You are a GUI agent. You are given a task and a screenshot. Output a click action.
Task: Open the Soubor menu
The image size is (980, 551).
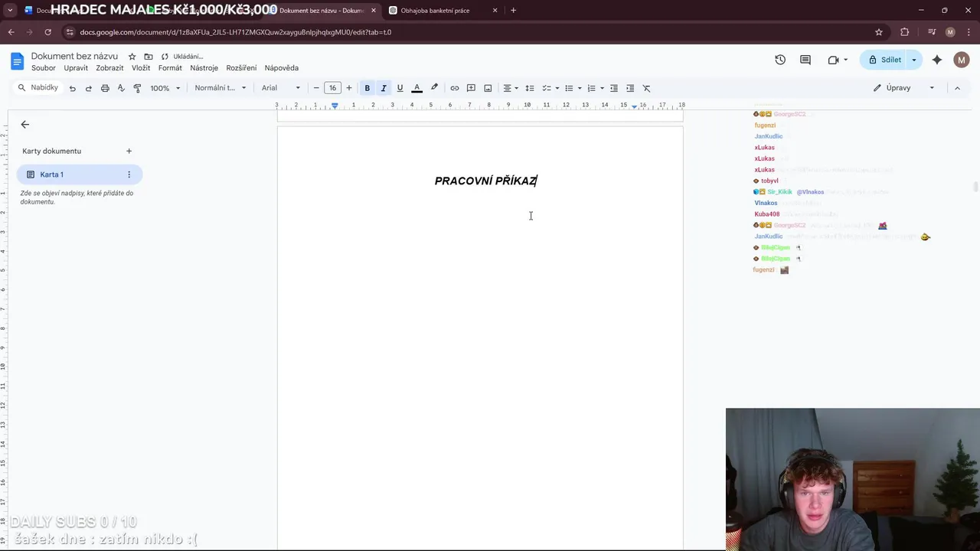(44, 68)
